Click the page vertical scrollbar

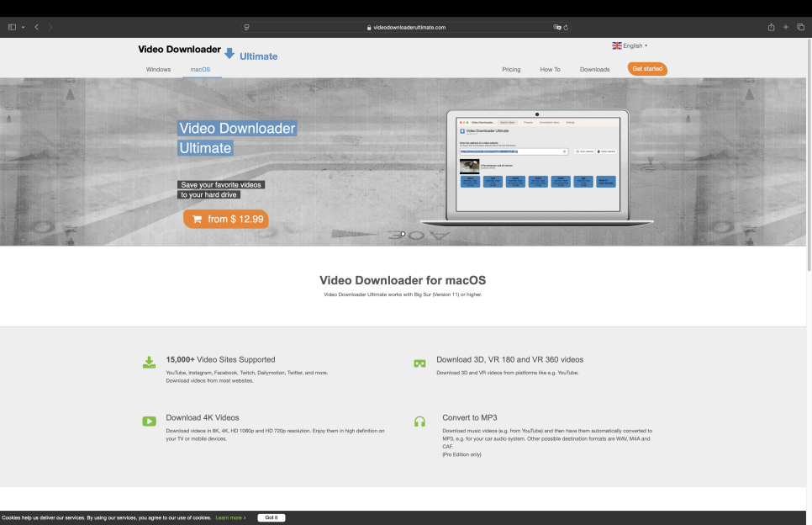point(809,156)
